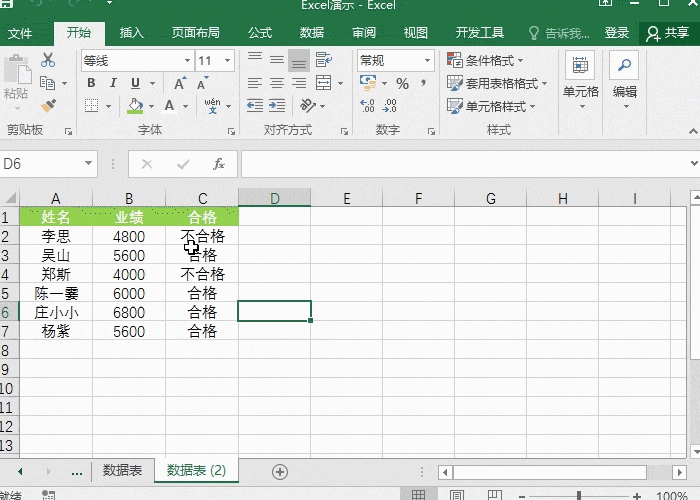Toggle Italic formatting

(113, 83)
